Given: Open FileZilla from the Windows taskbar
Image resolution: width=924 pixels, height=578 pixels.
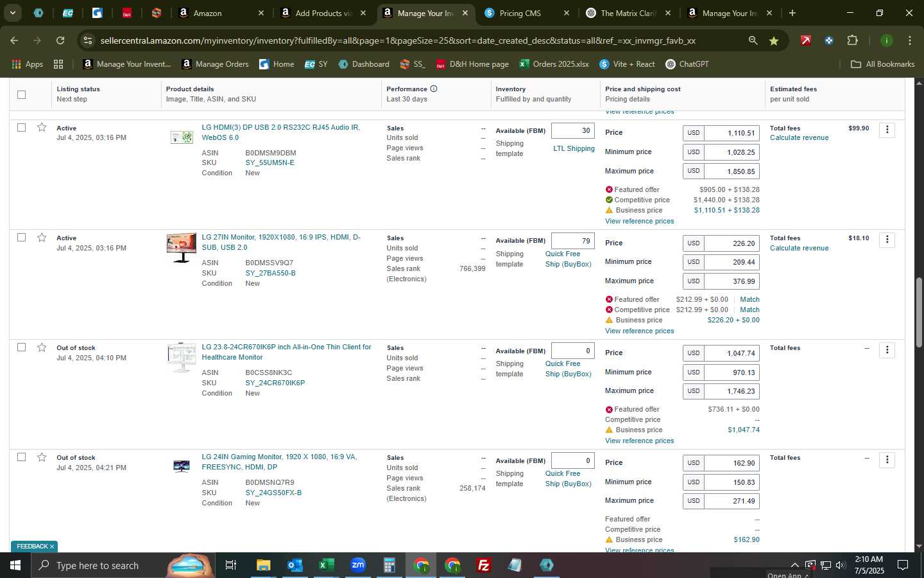Looking at the screenshot, I should pos(484,565).
